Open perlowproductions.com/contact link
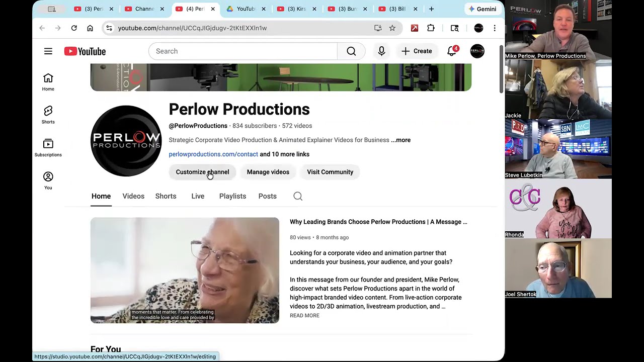644x362 pixels. 213,154
